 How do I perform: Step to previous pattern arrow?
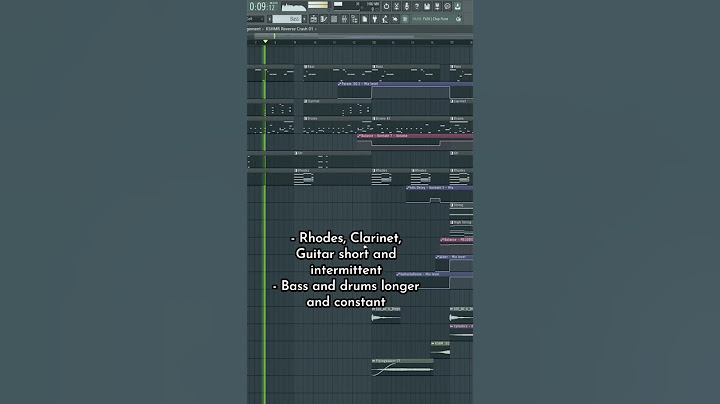pos(270,19)
